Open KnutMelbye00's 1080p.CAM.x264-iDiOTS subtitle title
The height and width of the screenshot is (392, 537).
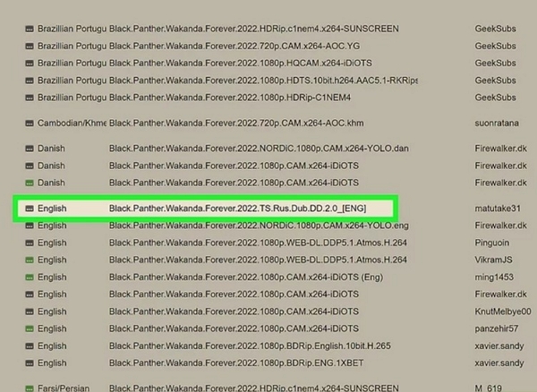tap(234, 311)
